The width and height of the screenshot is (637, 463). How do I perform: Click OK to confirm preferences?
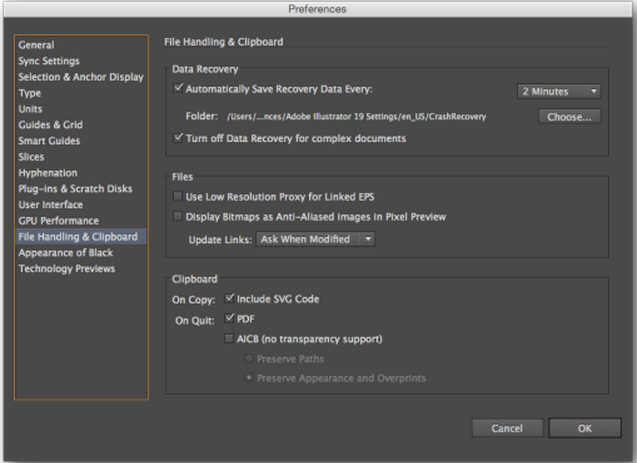[585, 428]
